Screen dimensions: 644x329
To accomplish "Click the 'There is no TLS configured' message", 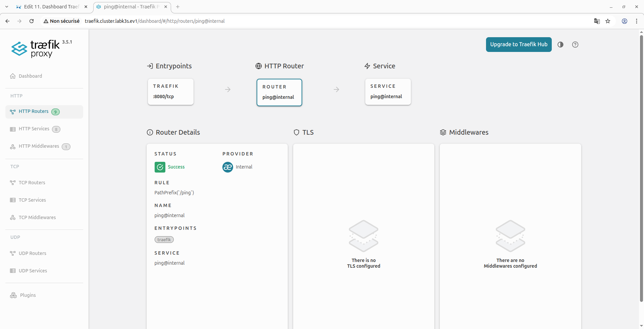I will click(x=364, y=263).
